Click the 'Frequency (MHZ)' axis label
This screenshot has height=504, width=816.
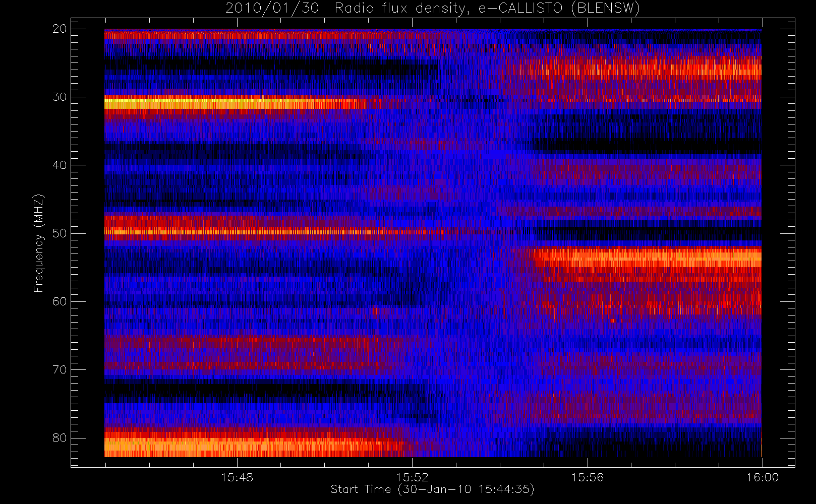39,243
